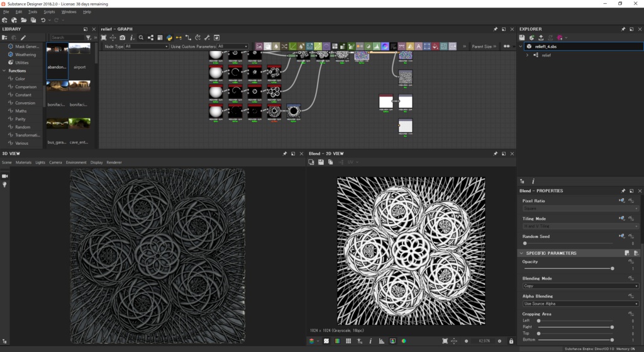Open the Environment menu in 3D View
The height and width of the screenshot is (352, 644).
[76, 162]
